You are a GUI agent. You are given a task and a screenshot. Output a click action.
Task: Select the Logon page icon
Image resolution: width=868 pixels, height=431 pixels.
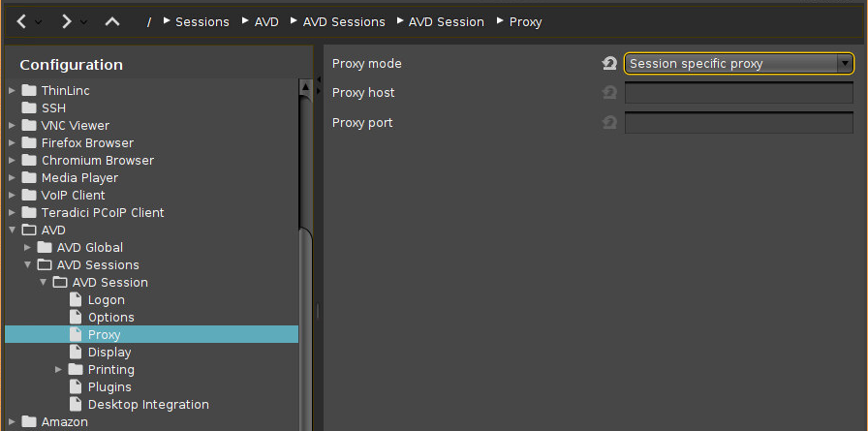77,300
